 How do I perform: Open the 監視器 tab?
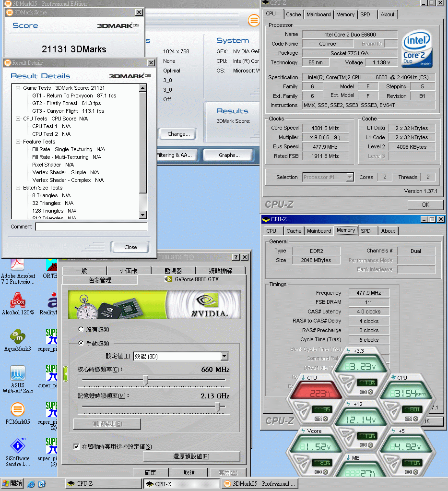point(173,271)
